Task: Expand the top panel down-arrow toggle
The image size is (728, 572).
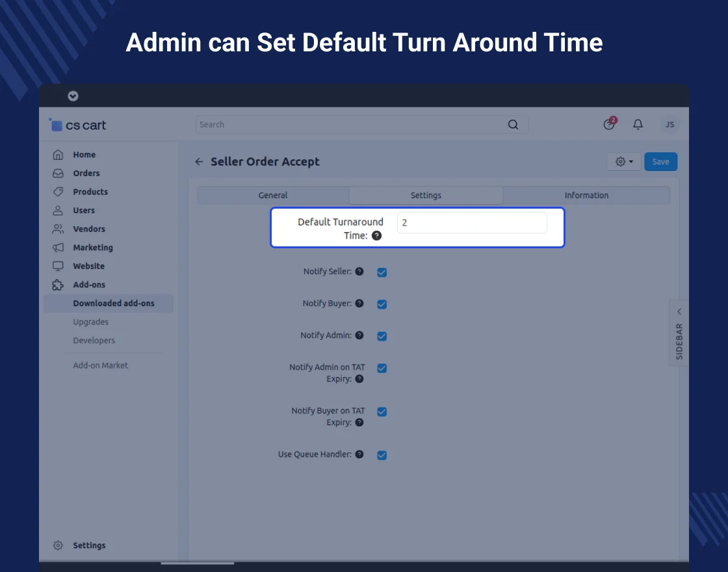Action: 73,96
